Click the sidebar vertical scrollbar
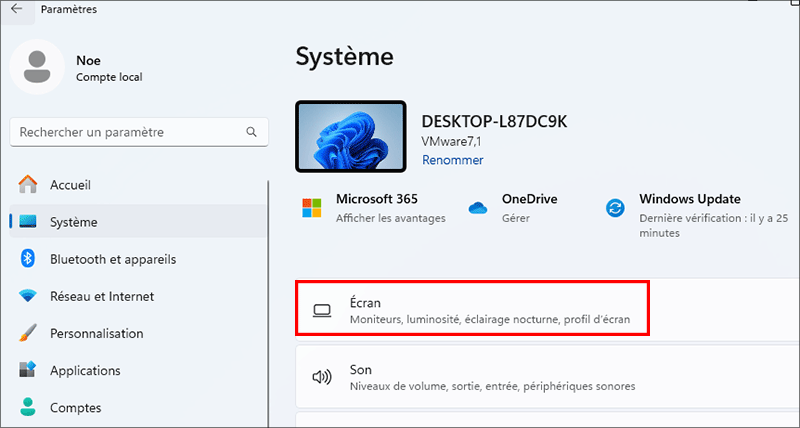The height and width of the screenshot is (428, 800). [x=268, y=300]
